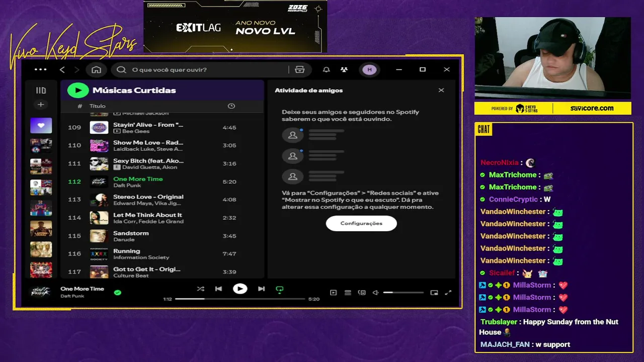The width and height of the screenshot is (644, 362).
Task: Skip to previous track
Action: [x=218, y=289]
